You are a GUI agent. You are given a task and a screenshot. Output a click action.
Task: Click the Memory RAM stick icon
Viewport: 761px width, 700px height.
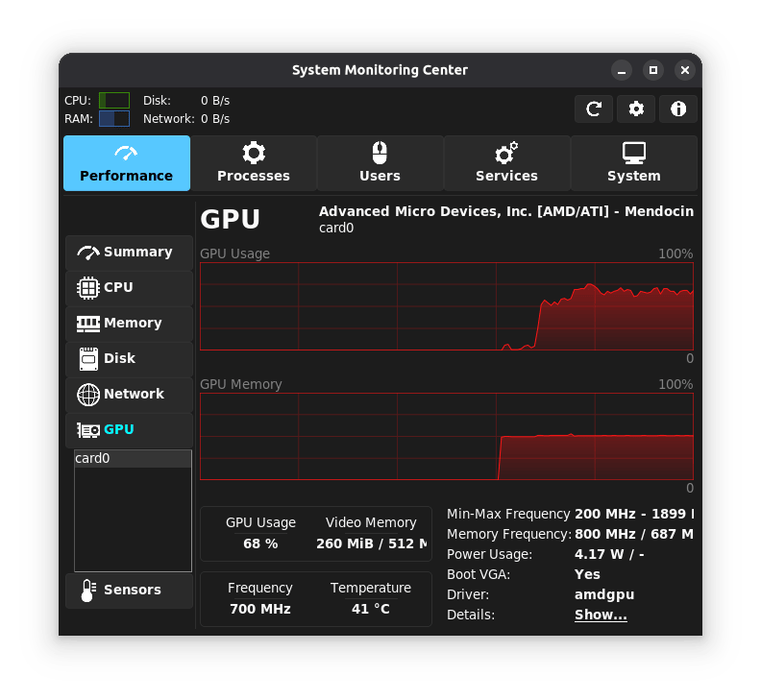click(88, 324)
